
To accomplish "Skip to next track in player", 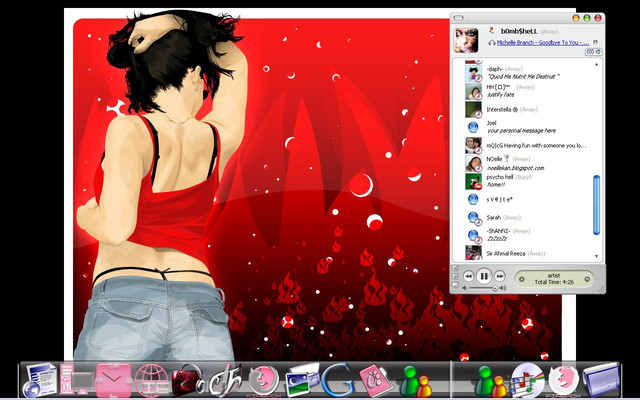I will pyautogui.click(x=500, y=277).
